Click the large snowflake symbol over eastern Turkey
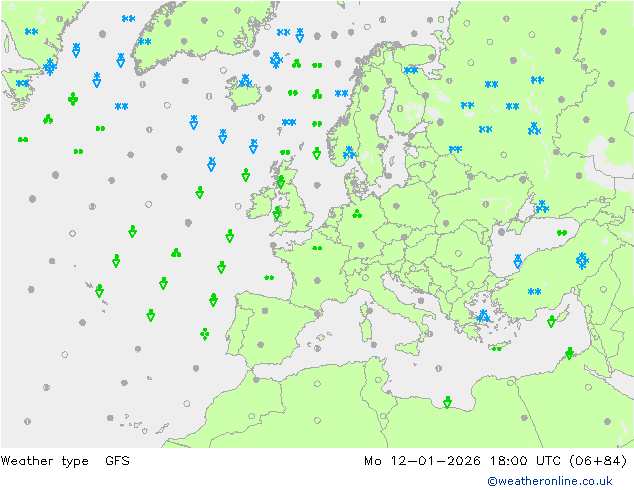 click(x=582, y=261)
